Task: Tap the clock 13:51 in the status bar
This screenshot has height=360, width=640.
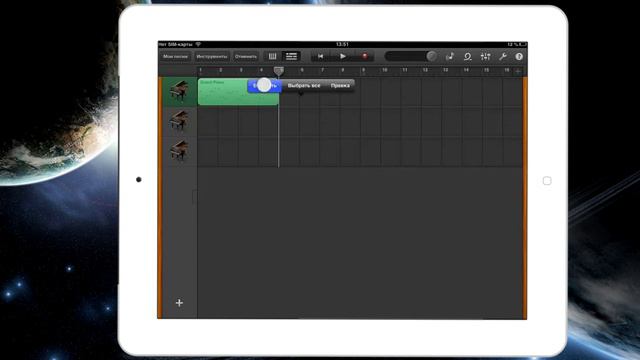Action: pyautogui.click(x=342, y=44)
